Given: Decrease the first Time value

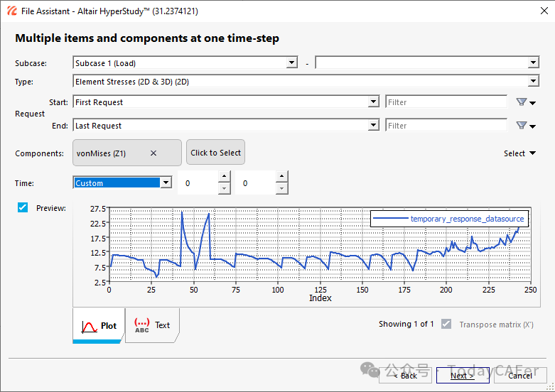Looking at the screenshot, I should click(x=224, y=189).
